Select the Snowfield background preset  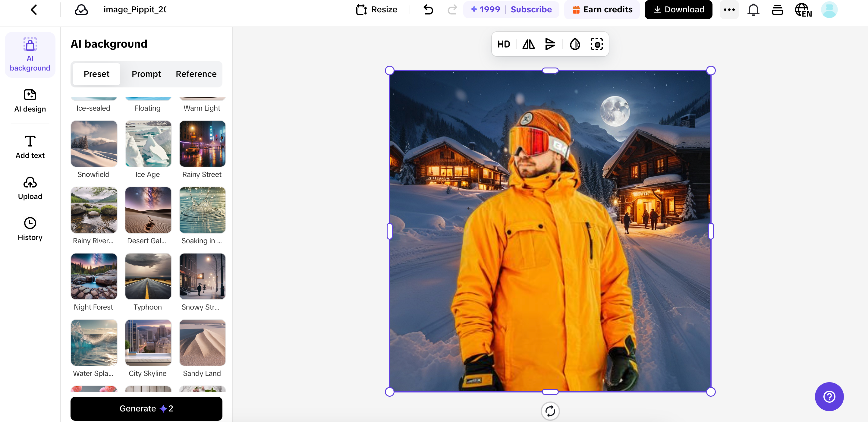(94, 143)
